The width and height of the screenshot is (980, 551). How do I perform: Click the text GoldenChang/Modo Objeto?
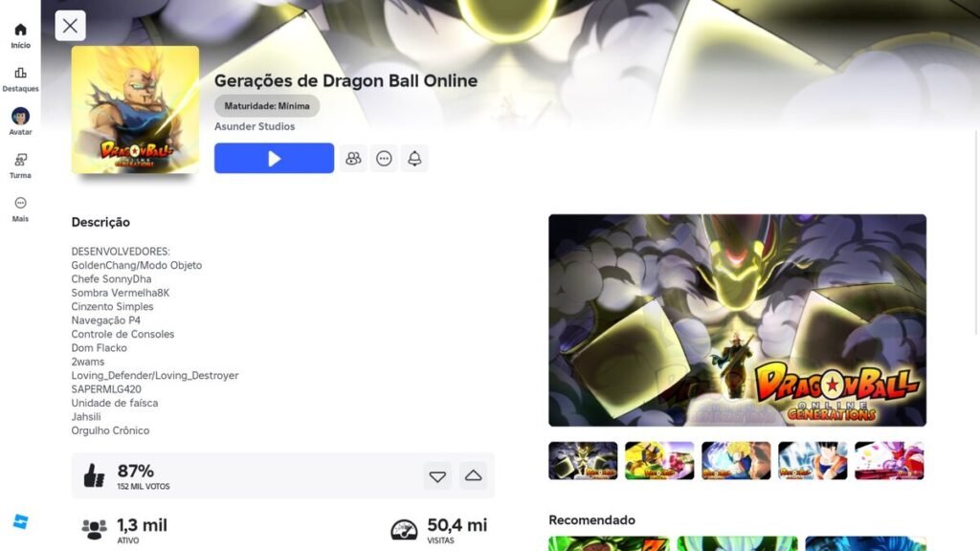pos(136,266)
